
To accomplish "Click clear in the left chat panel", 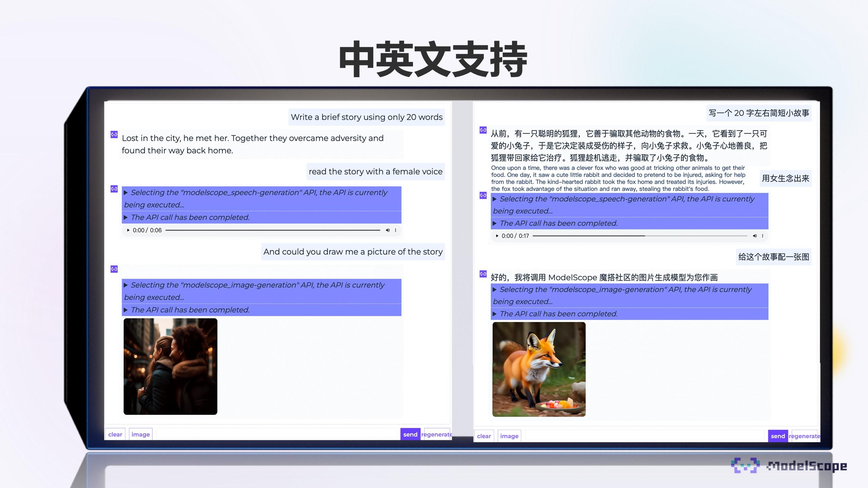I will click(115, 434).
